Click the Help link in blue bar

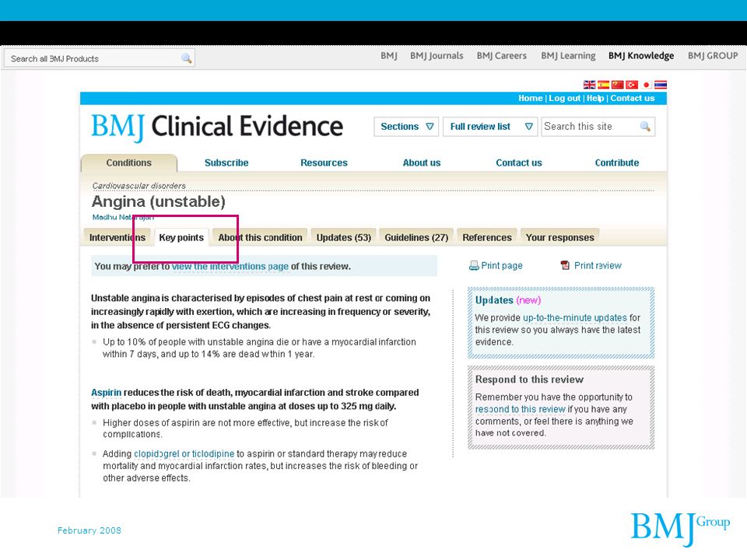[x=595, y=98]
